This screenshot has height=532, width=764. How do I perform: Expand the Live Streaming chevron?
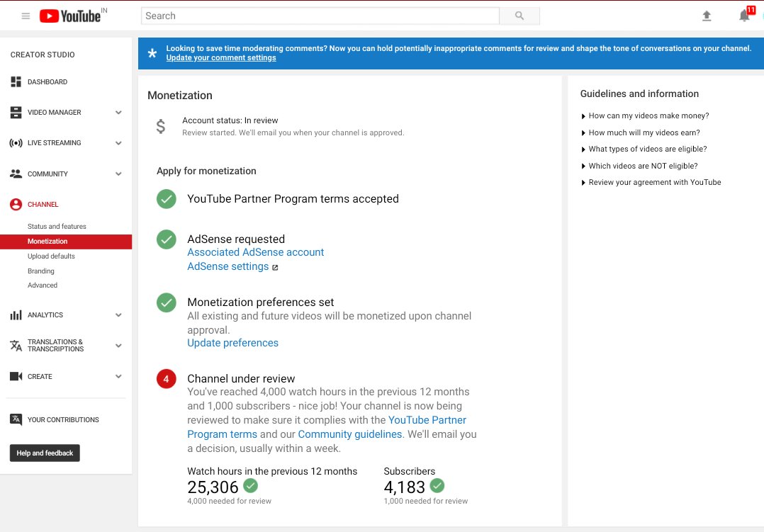point(118,143)
